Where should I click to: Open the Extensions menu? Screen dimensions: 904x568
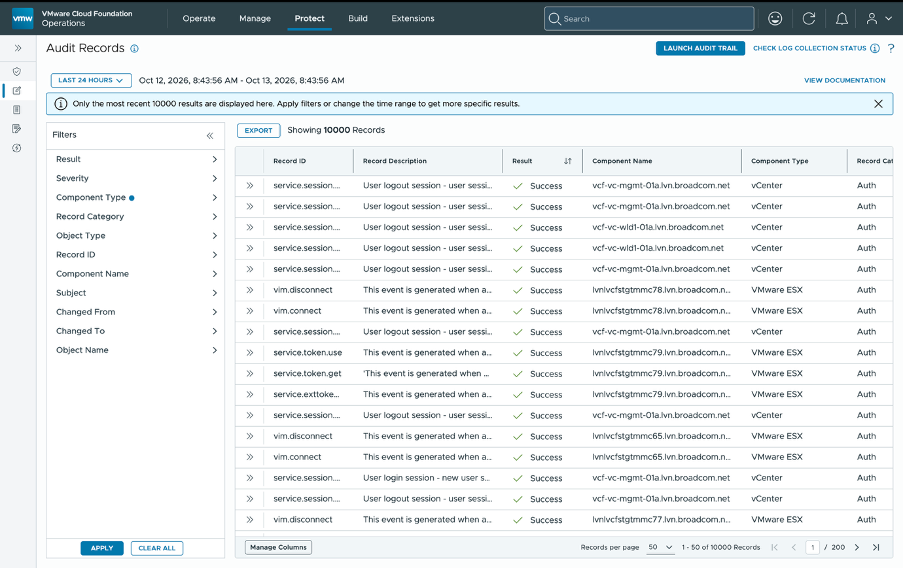[x=413, y=18]
